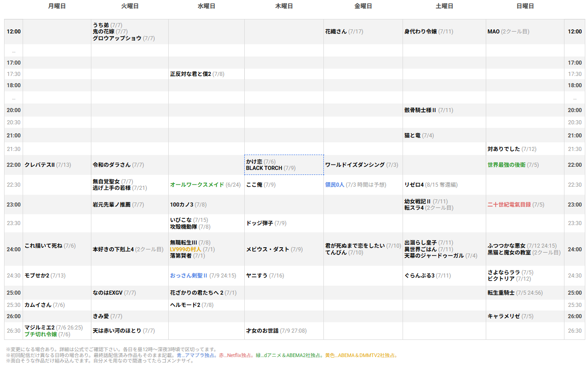The width and height of the screenshot is (588, 367).
Task: Select 岩元先輩ノ推薦 entry
Action: [x=112, y=205]
